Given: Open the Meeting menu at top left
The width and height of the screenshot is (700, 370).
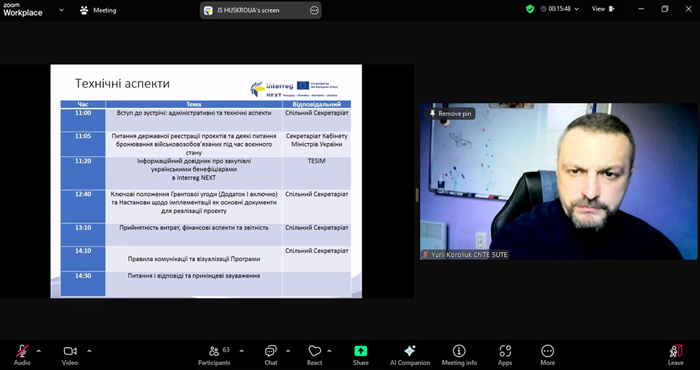Looking at the screenshot, I should point(98,10).
